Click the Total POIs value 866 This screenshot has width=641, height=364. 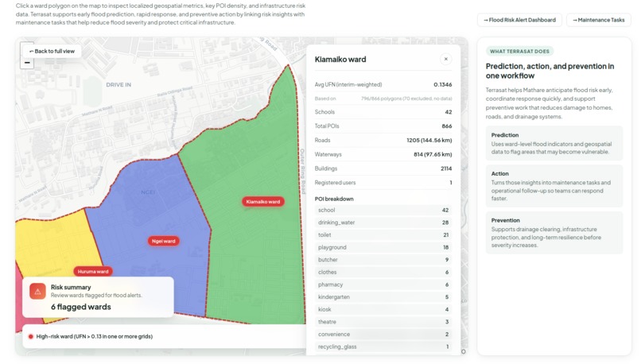447,126
